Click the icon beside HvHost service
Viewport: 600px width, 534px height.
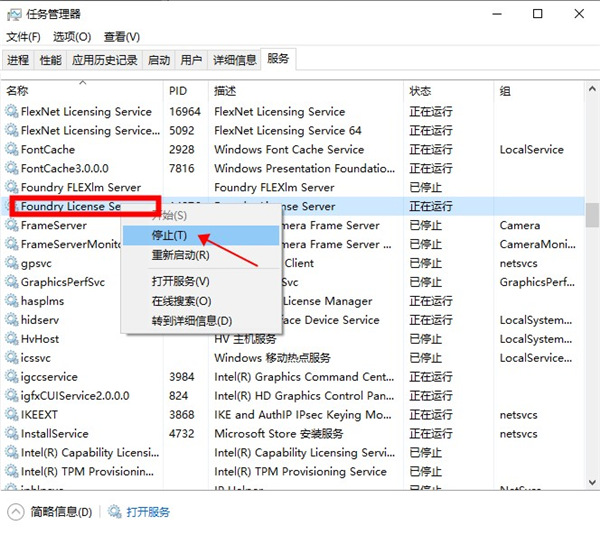pyautogui.click(x=12, y=339)
